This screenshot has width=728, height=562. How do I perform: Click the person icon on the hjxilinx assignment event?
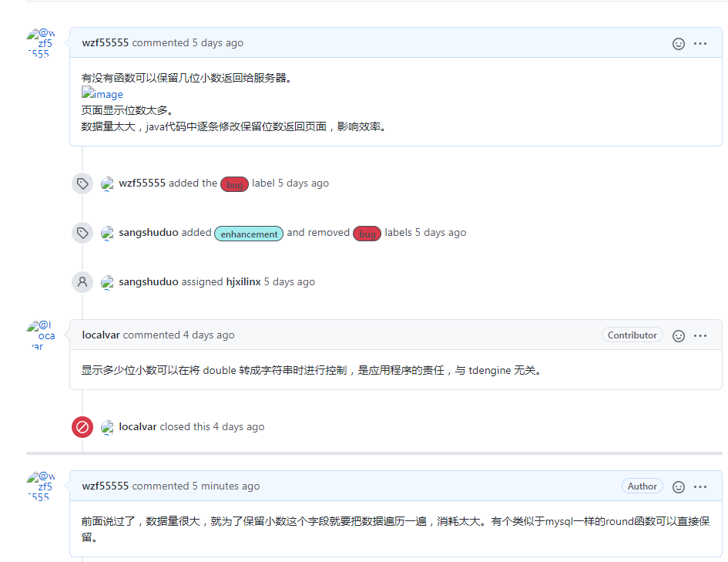pyautogui.click(x=82, y=281)
